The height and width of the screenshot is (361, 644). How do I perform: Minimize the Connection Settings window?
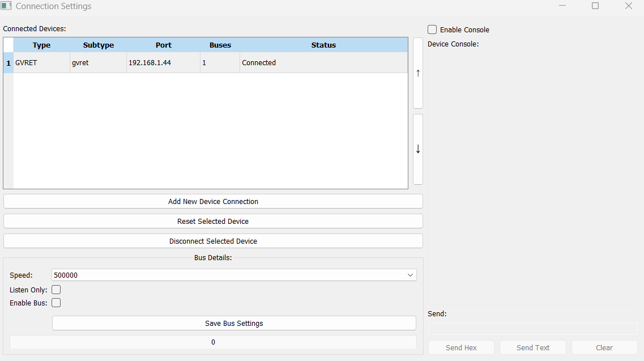(x=562, y=6)
